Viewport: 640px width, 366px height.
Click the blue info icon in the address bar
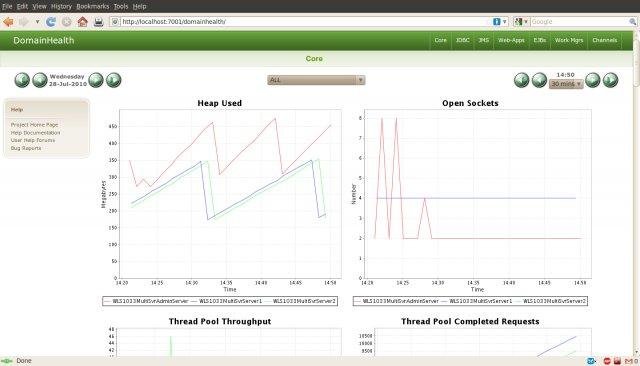[496, 22]
